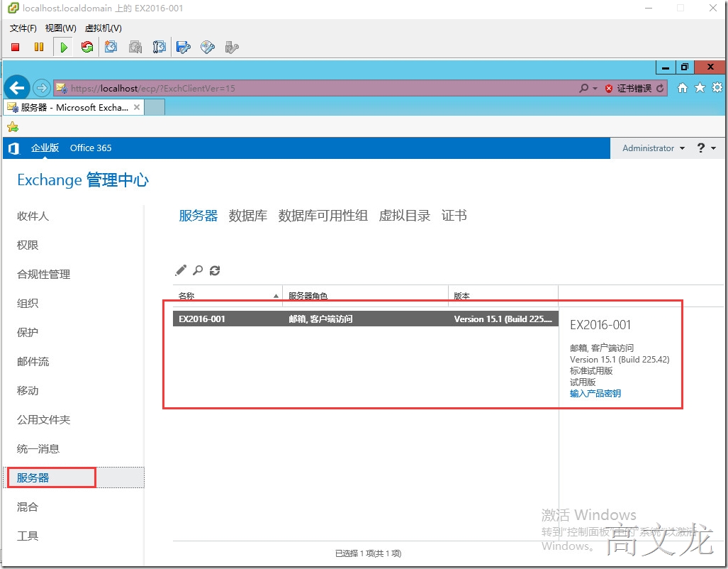
Task: Revert to current snapshot icon
Action: (x=135, y=47)
